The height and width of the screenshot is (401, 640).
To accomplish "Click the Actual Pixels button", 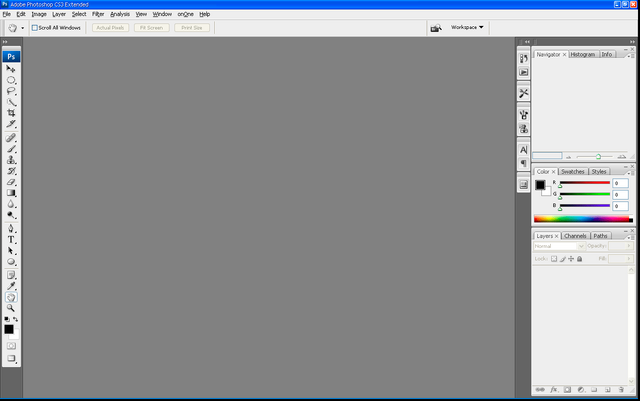I will [110, 28].
